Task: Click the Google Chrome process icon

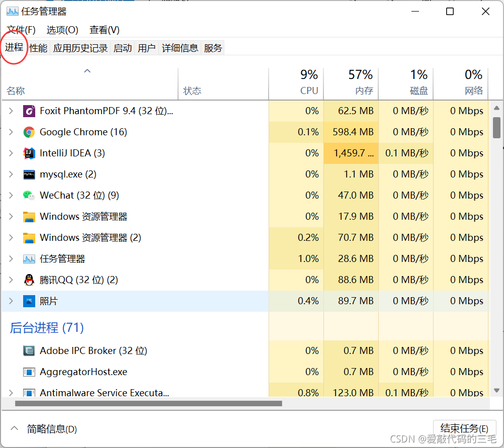Action: [x=29, y=132]
